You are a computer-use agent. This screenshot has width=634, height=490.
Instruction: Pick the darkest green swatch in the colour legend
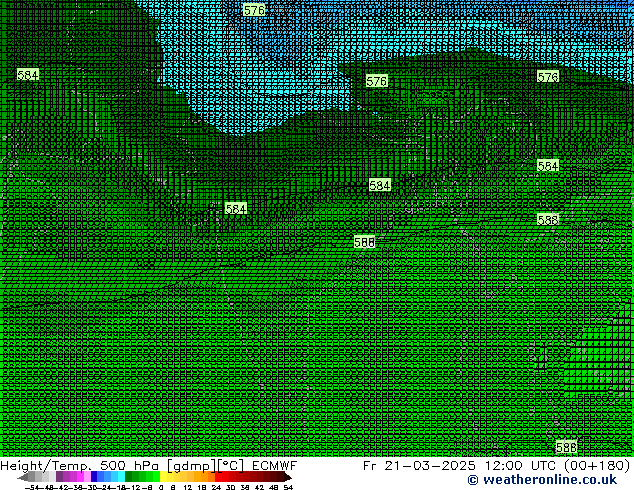tap(129, 476)
